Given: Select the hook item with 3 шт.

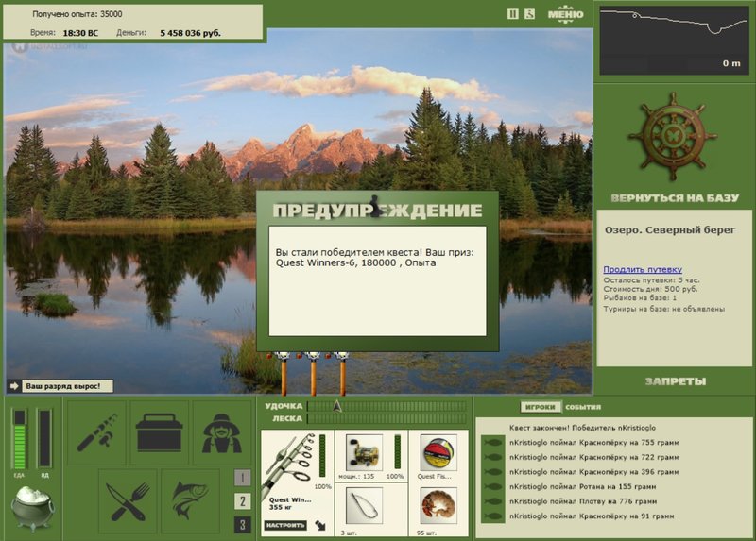Looking at the screenshot, I should 364,506.
